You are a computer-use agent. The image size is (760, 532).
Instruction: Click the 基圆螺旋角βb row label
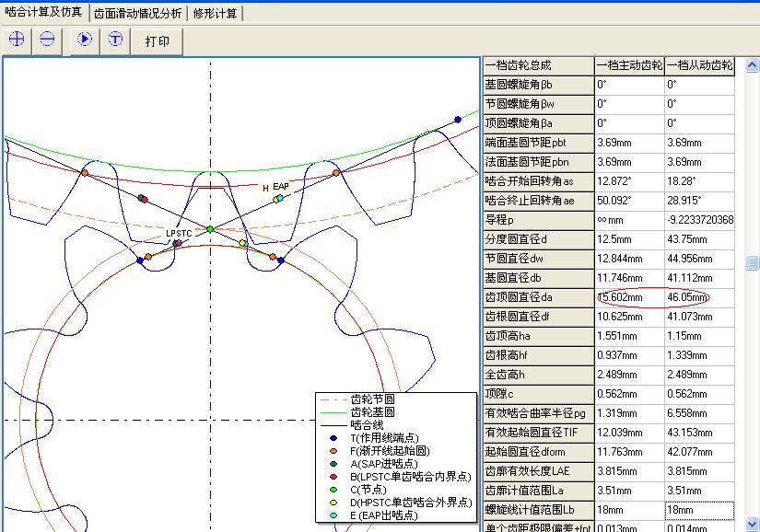539,85
